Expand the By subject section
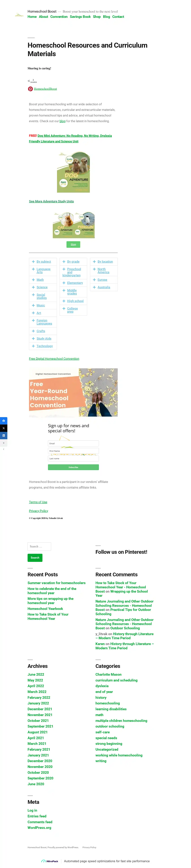The width and height of the screenshot is (191, 868). point(43,262)
